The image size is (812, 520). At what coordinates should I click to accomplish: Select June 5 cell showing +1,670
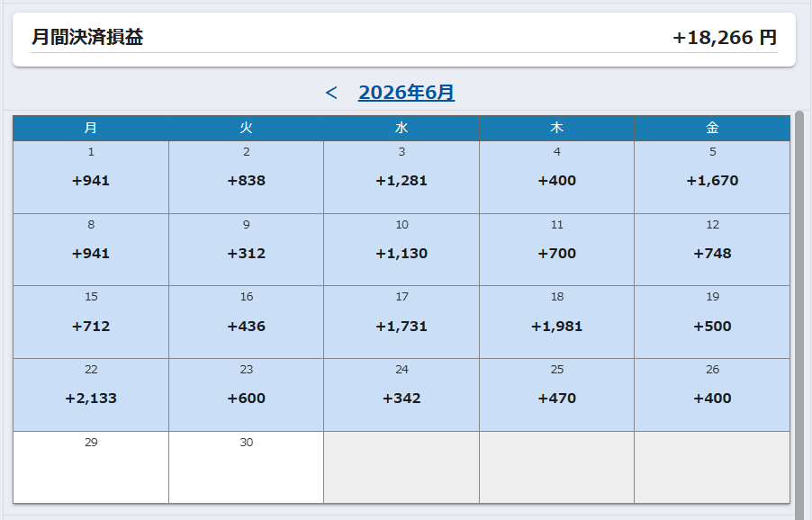(x=712, y=177)
